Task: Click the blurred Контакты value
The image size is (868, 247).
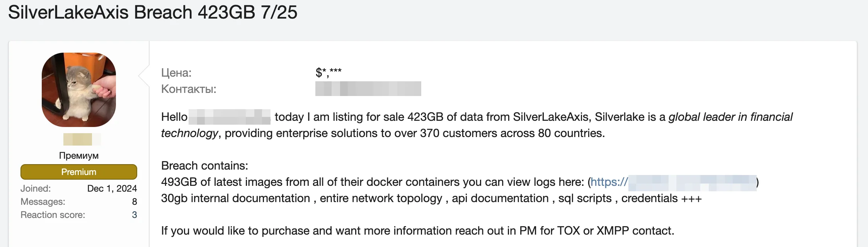Action: click(x=368, y=89)
